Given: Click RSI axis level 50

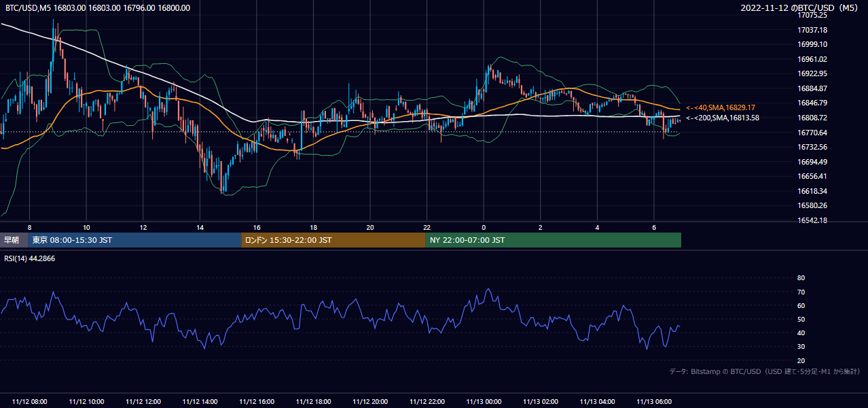Looking at the screenshot, I should pyautogui.click(x=801, y=319).
